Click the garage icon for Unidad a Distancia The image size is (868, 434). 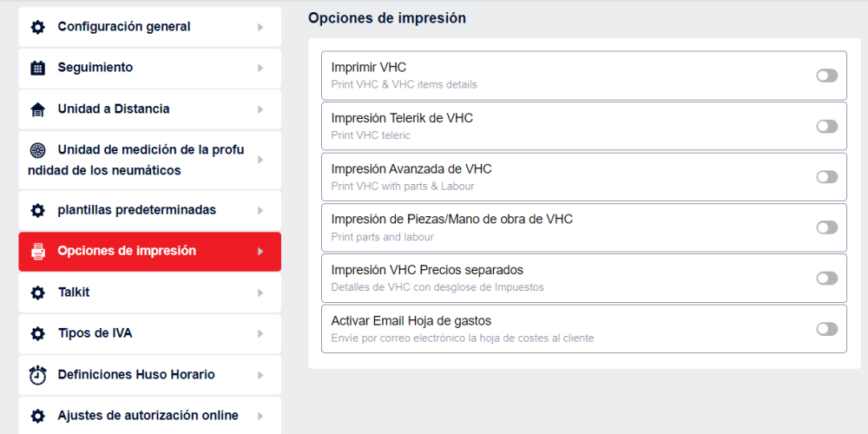pos(37,109)
